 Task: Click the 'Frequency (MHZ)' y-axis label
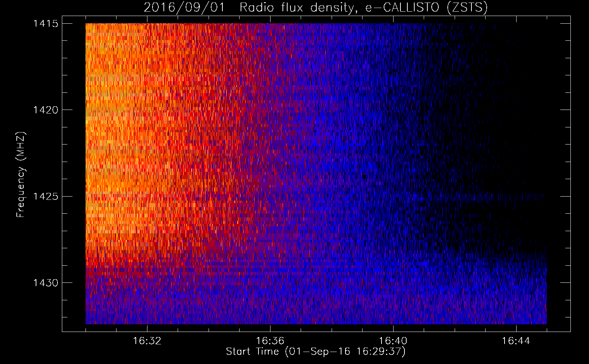(21, 175)
